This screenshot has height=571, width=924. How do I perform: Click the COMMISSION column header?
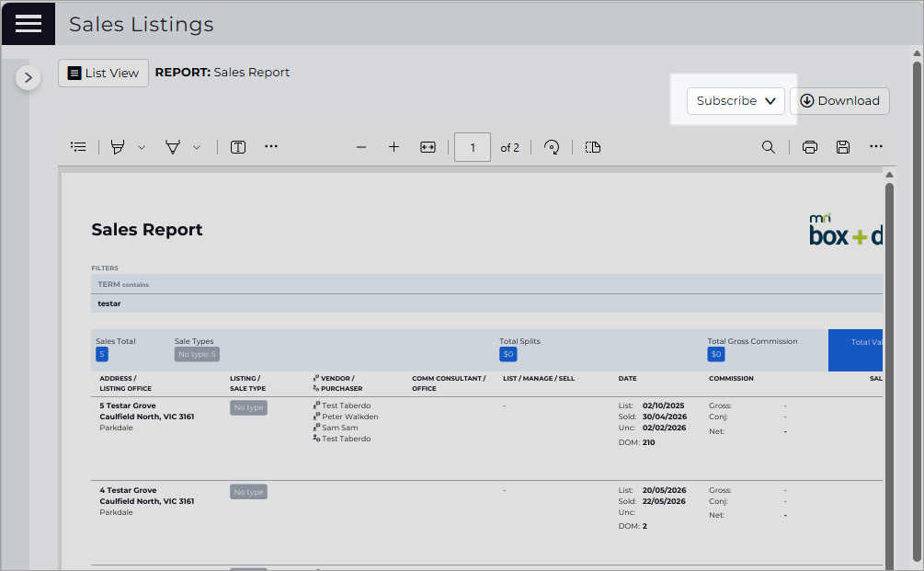click(x=731, y=378)
